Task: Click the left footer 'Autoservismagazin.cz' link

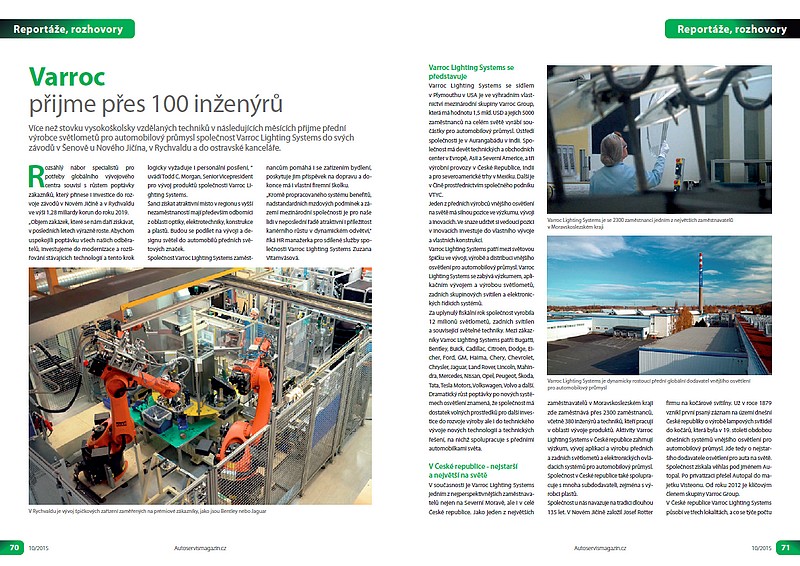Action: (x=200, y=548)
